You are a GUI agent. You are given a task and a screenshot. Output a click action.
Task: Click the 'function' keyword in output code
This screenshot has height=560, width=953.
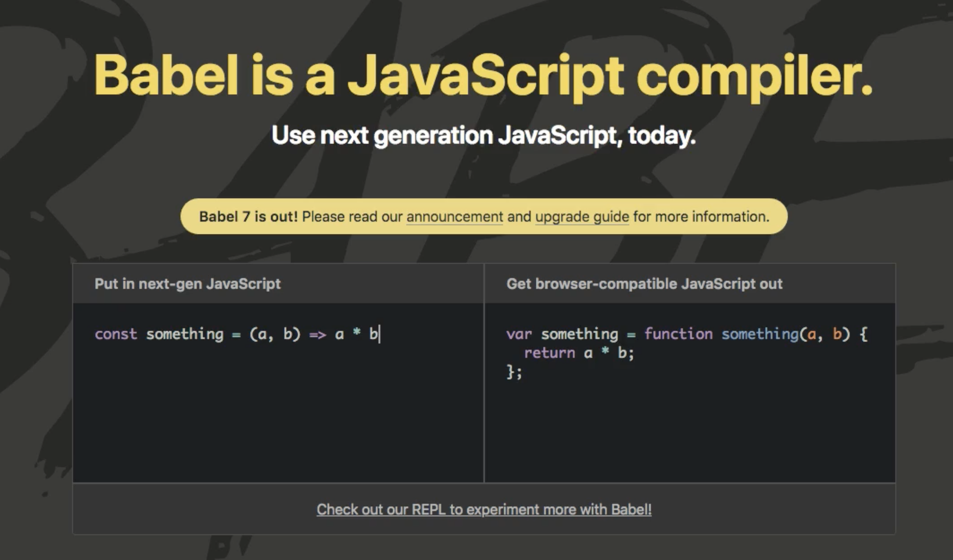[x=678, y=334]
